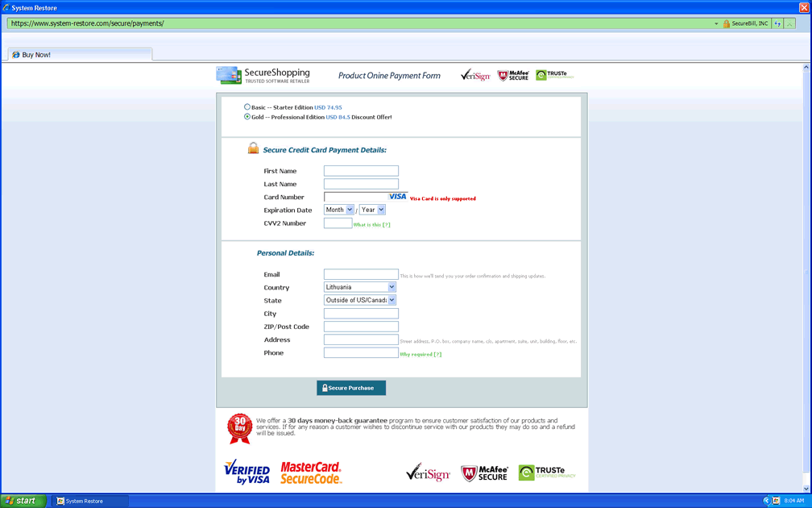Click the MasterCard SecureCode logo
Screen dimensions: 812x508
point(311,473)
